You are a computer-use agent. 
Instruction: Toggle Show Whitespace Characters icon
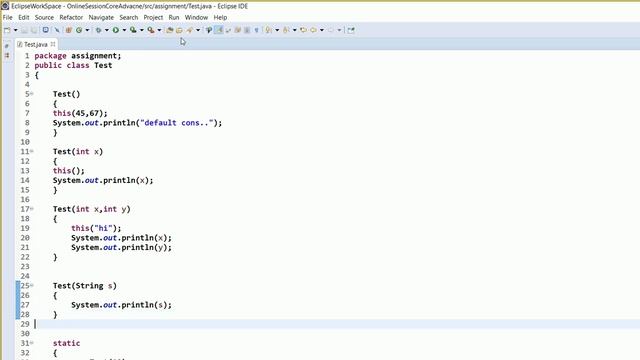(x=256, y=30)
